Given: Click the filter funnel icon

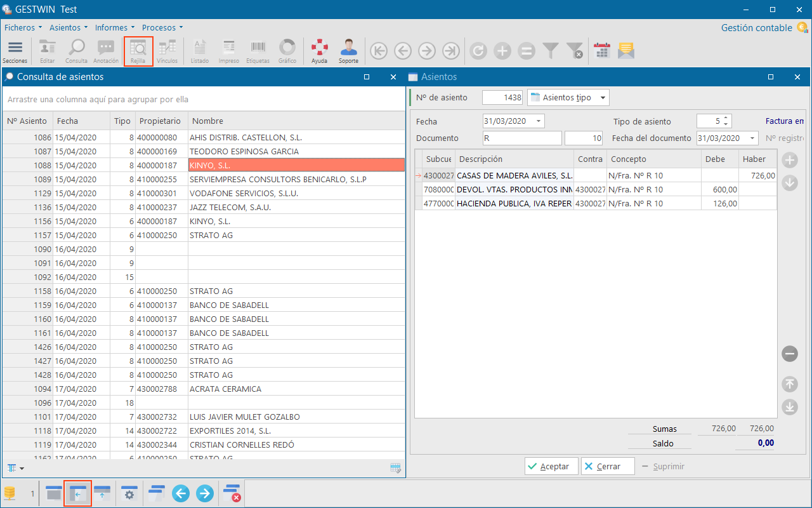Looking at the screenshot, I should pos(551,51).
